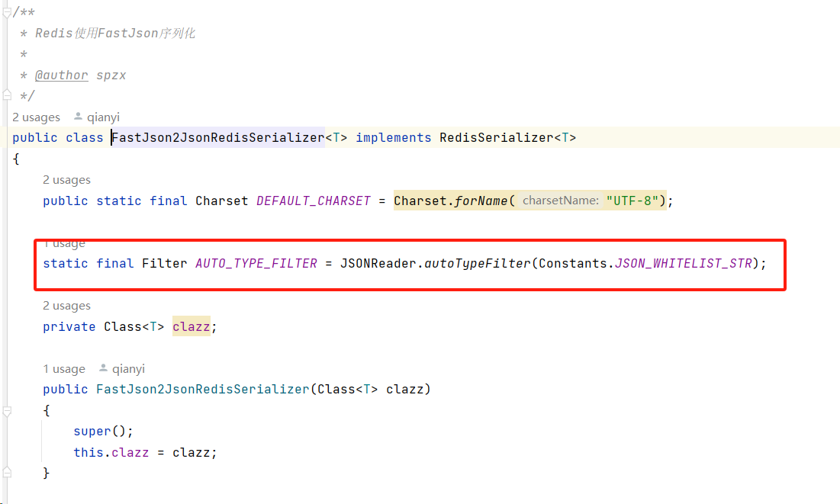The width and height of the screenshot is (840, 504).
Task: Click the RedisSerializer interface name
Action: (496, 138)
